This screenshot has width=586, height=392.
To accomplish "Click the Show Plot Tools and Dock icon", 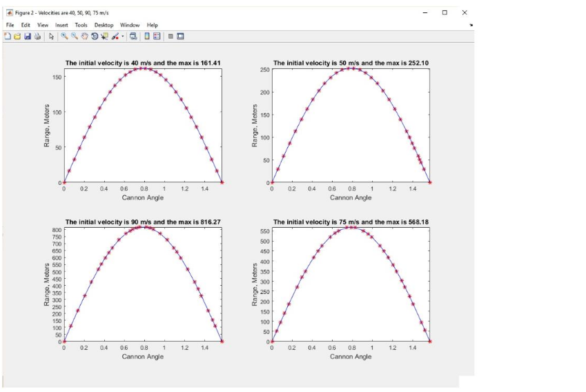I will click(x=181, y=37).
